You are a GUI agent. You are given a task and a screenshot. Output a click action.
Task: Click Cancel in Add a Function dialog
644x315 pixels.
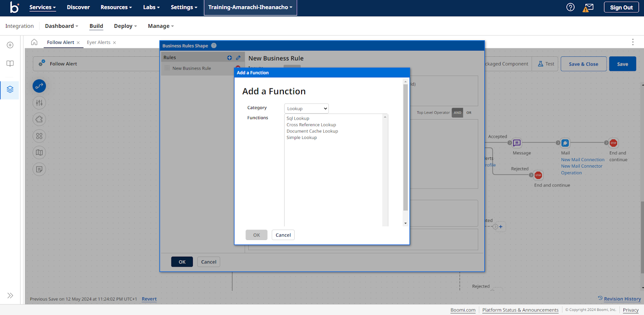(x=283, y=235)
